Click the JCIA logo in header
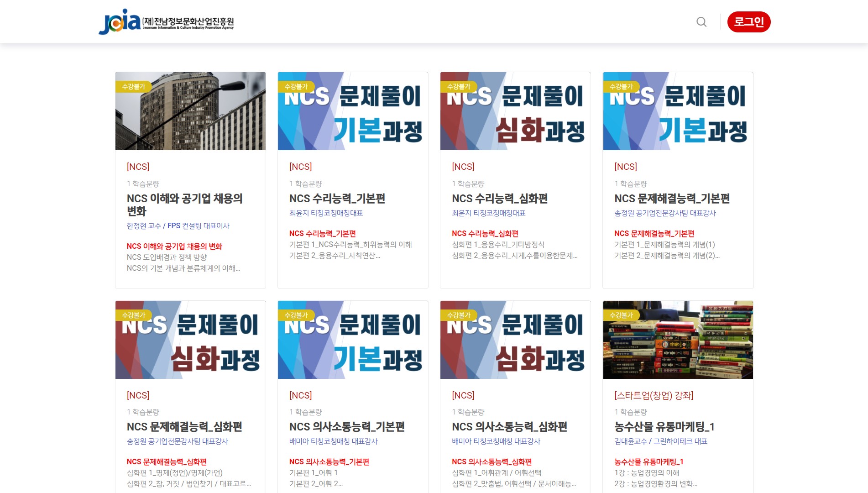The width and height of the screenshot is (868, 493). click(x=166, y=22)
